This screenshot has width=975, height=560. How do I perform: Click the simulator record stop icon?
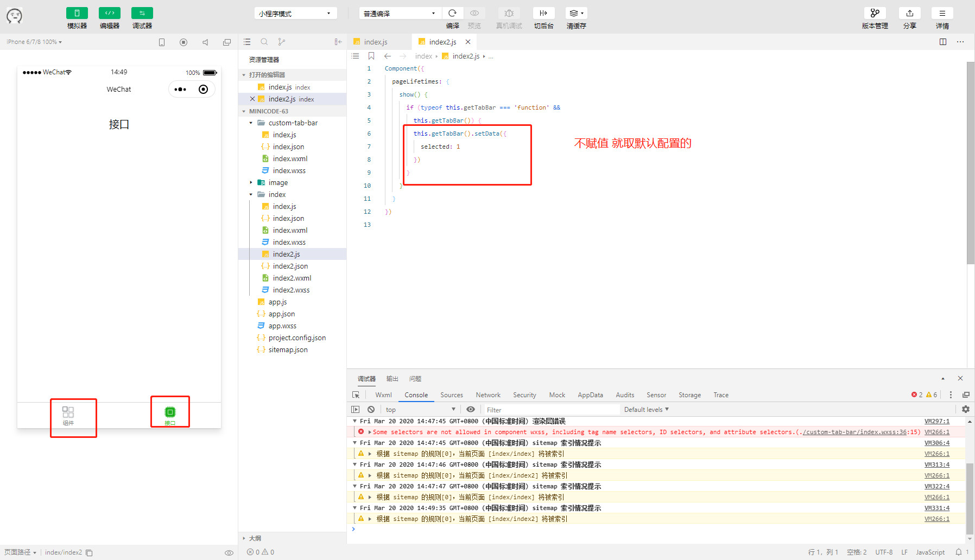click(x=183, y=42)
